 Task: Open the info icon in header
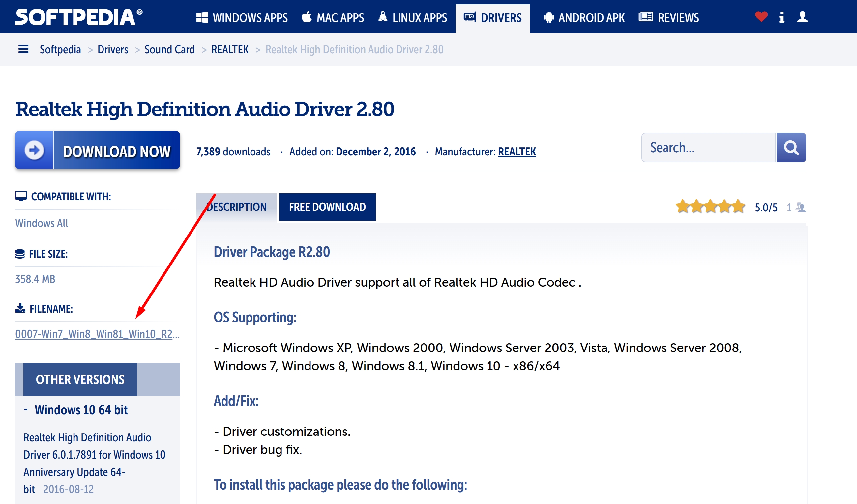tap(782, 17)
